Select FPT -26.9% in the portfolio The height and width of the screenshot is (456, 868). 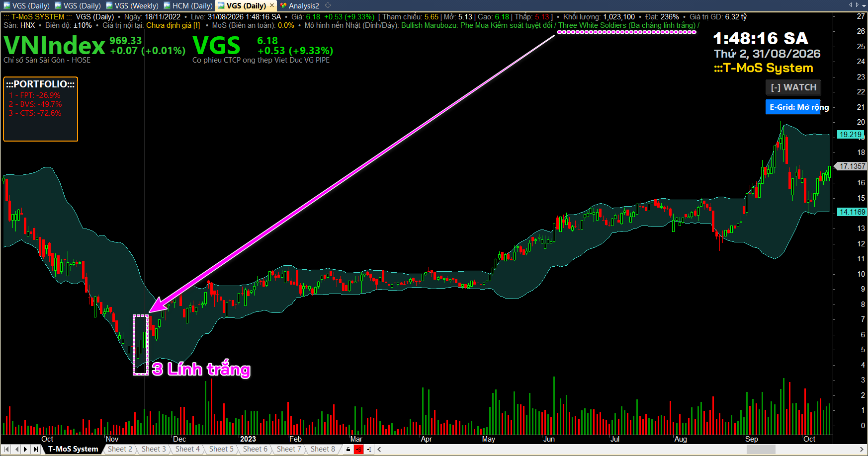35,95
